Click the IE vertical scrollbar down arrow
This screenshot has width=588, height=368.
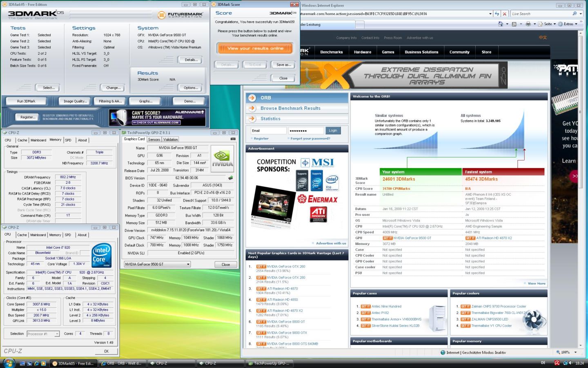[581, 345]
